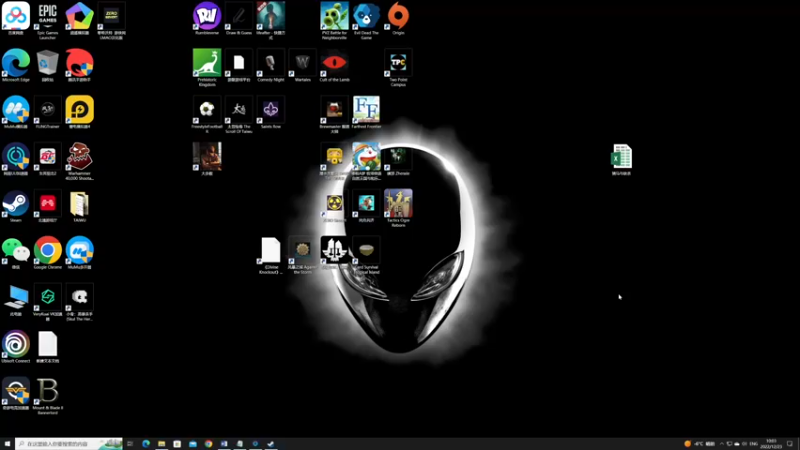Launch the Warhammer 40,000 Shootas shortcut

click(x=80, y=161)
